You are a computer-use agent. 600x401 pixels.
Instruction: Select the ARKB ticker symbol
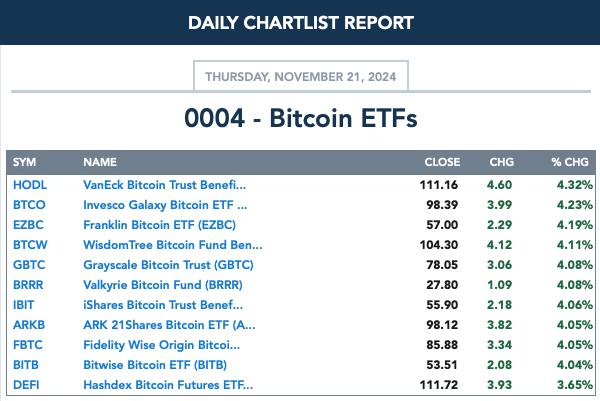point(29,325)
